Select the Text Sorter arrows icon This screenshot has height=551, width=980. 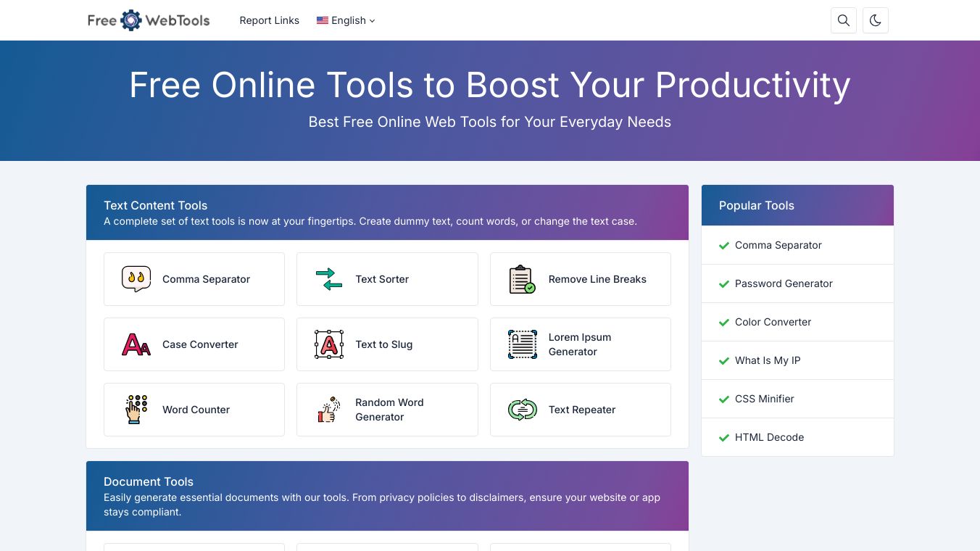(329, 279)
